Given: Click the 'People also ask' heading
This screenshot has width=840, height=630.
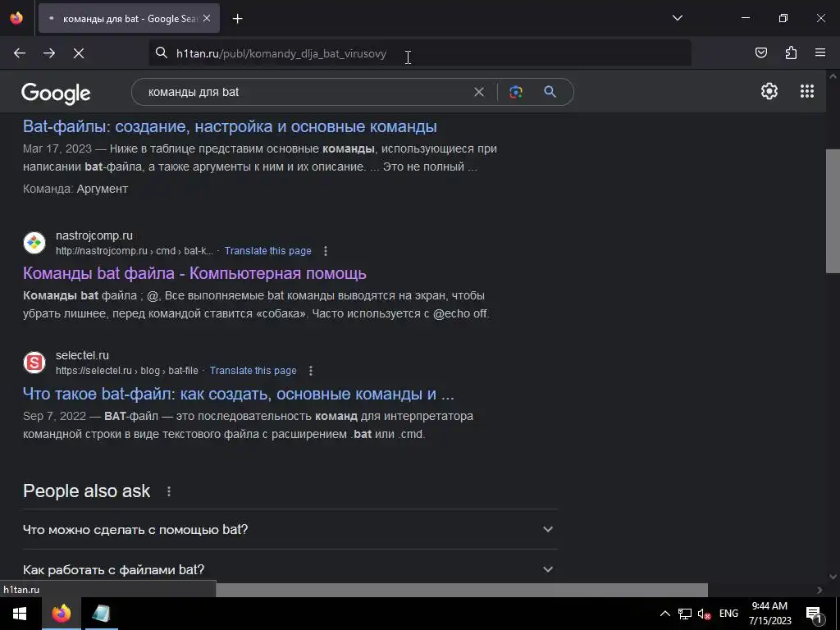Looking at the screenshot, I should tap(87, 491).
